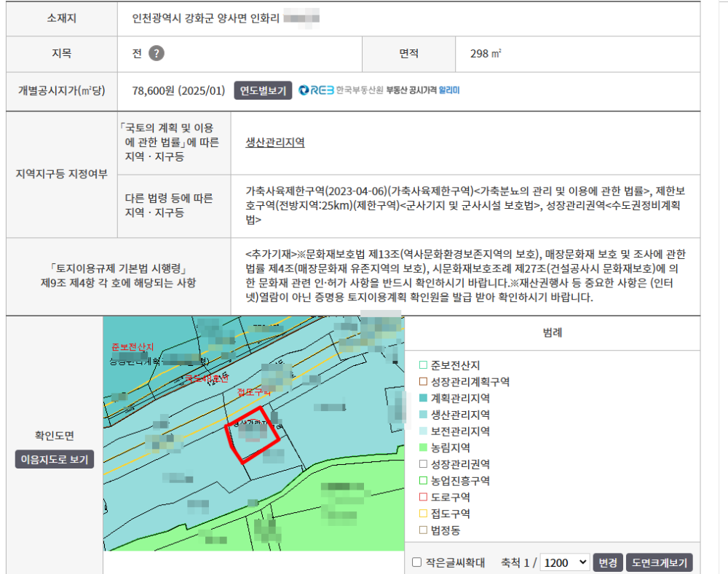This screenshot has height=574, width=728.
Task: Click the 이음지도로 보기 button
Action: [x=55, y=460]
